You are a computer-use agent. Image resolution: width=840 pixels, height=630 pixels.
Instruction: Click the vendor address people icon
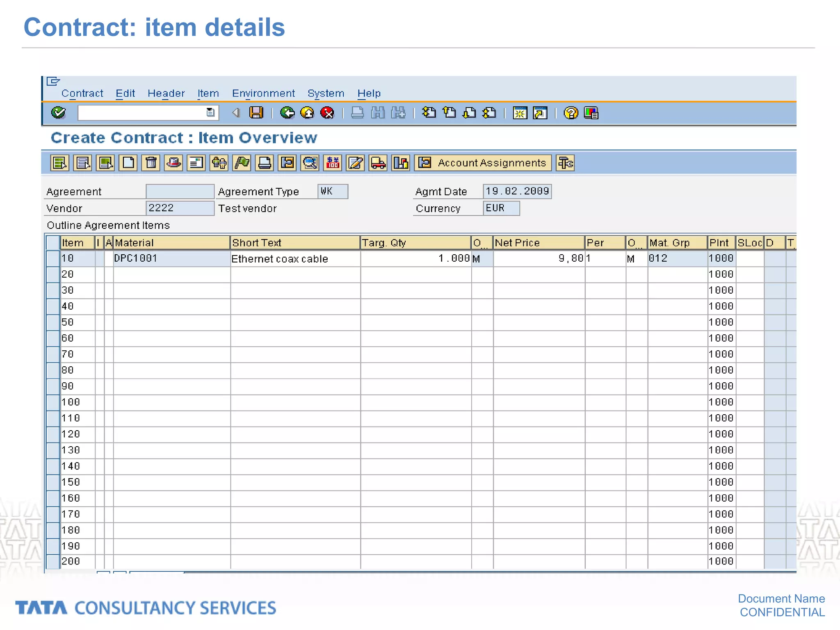coord(219,163)
